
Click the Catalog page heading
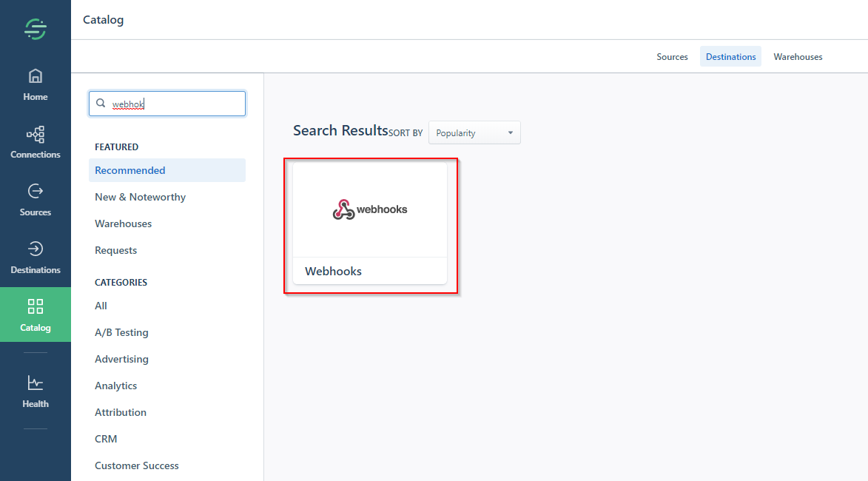click(103, 20)
